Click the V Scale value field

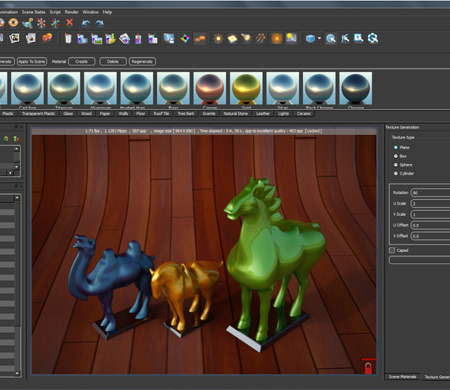click(430, 214)
